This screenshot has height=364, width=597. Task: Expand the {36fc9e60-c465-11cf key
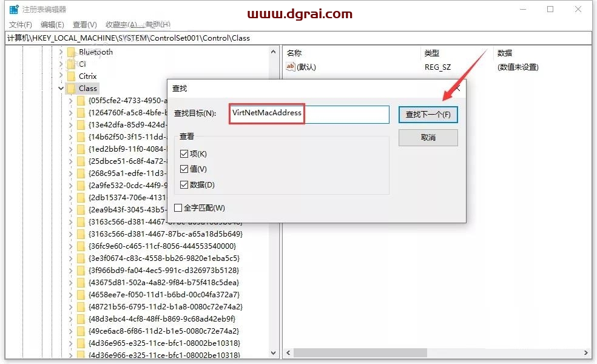(x=71, y=246)
